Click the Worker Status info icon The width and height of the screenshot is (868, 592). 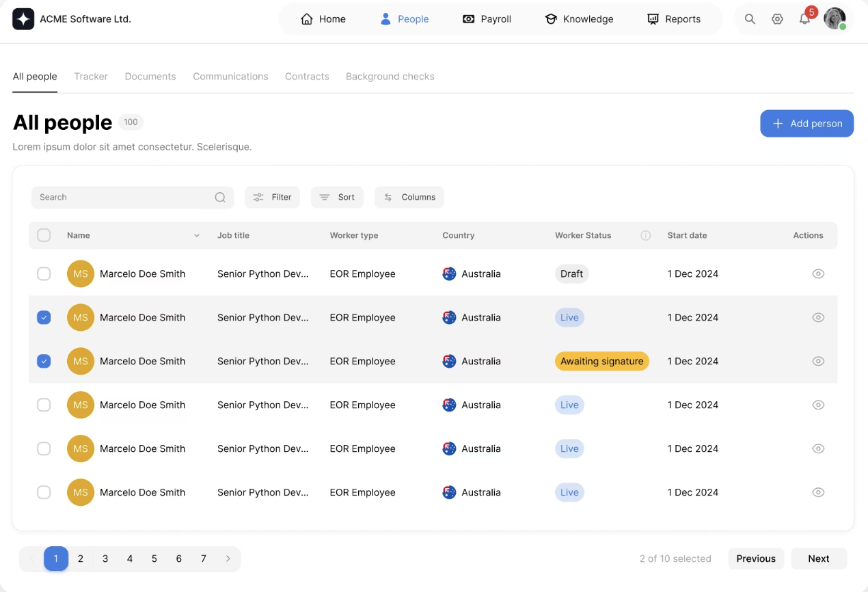(x=645, y=235)
